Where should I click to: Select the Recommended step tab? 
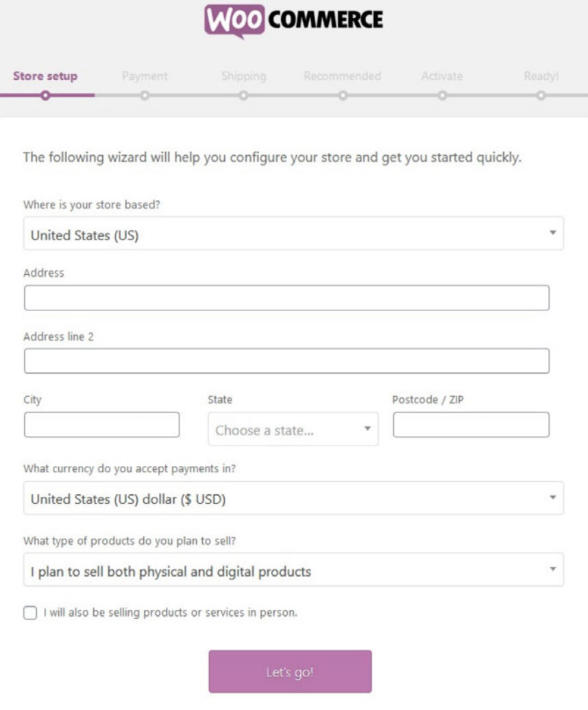pos(342,76)
